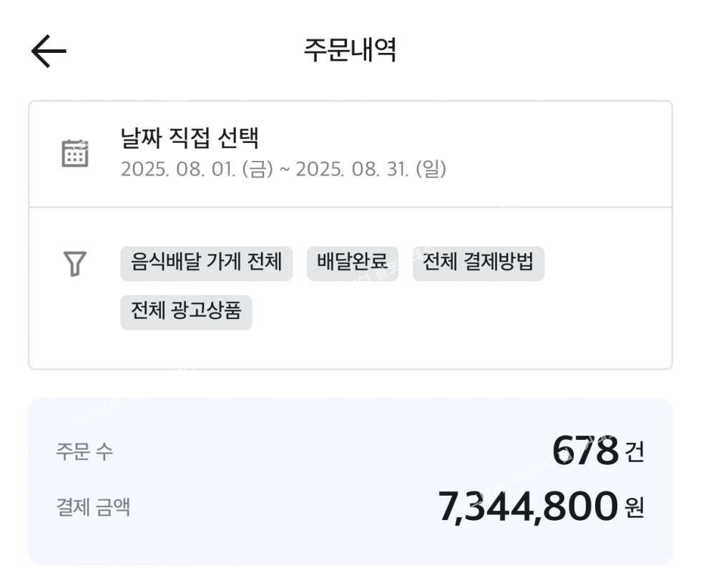Click the 건 unit after 678
This screenshot has height=588, width=701.
[634, 453]
